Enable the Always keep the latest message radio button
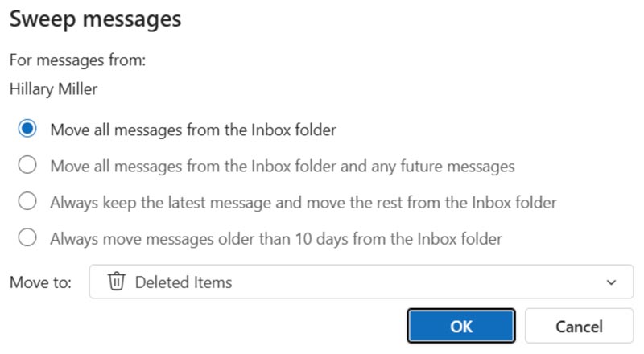The height and width of the screenshot is (354, 644). pyautogui.click(x=27, y=201)
